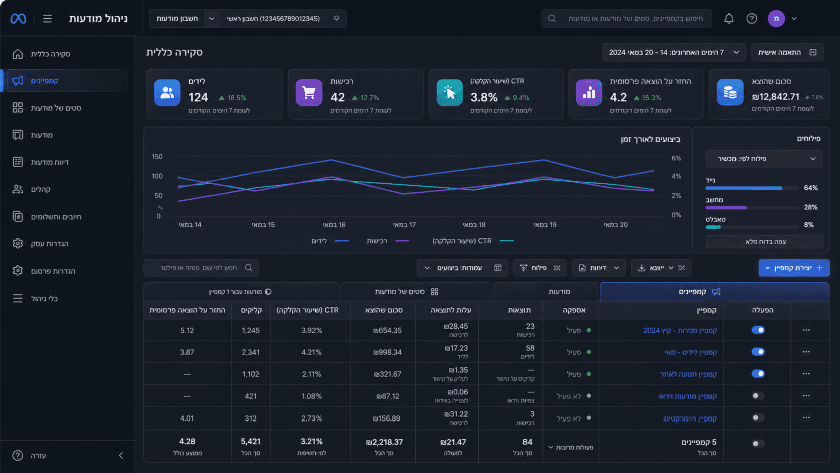Image resolution: width=840 pixels, height=473 pixels.
Task: Click the user avatar icon
Action: pos(776,19)
